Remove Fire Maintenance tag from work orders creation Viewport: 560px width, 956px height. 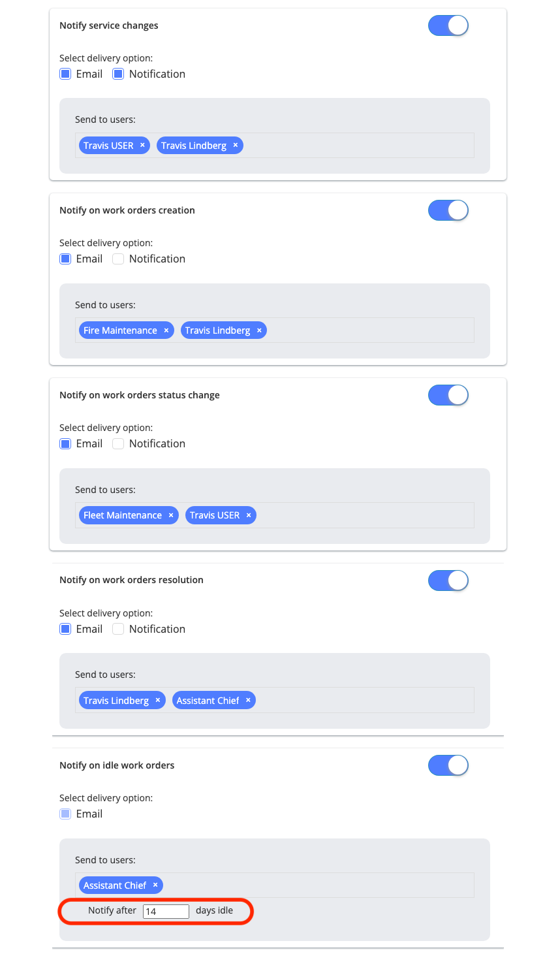click(x=166, y=330)
